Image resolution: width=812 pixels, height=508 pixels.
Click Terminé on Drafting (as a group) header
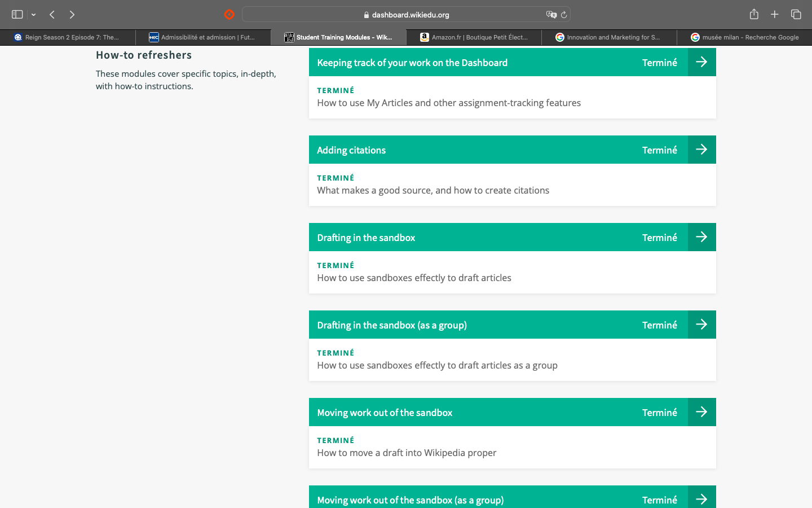pos(659,325)
